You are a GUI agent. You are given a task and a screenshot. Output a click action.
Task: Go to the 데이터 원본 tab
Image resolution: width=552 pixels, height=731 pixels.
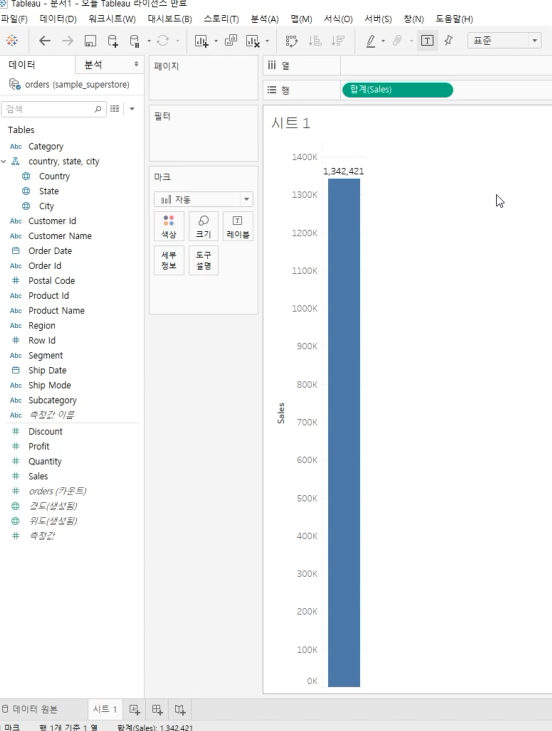click(30, 709)
